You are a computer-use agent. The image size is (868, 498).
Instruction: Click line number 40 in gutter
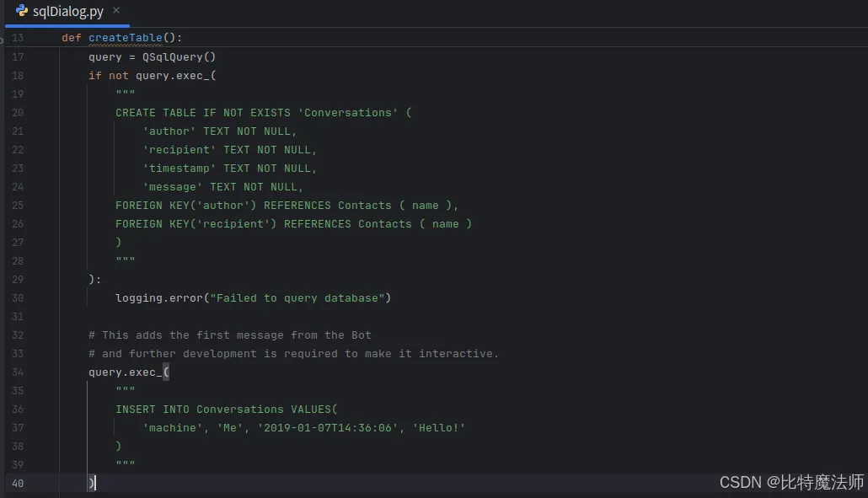18,484
